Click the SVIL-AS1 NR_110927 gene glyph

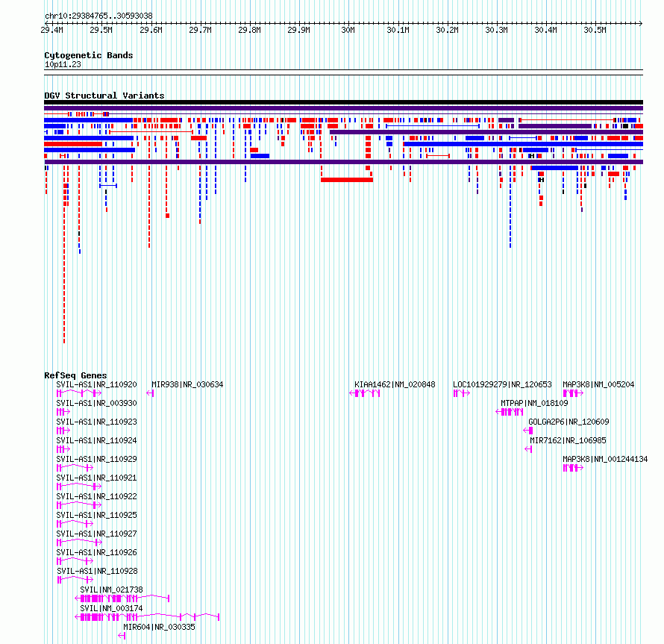point(80,543)
